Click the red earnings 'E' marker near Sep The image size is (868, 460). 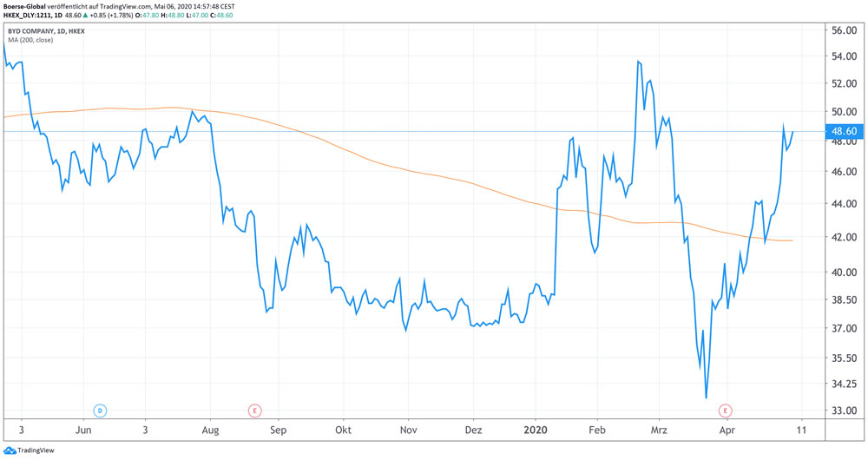click(254, 411)
